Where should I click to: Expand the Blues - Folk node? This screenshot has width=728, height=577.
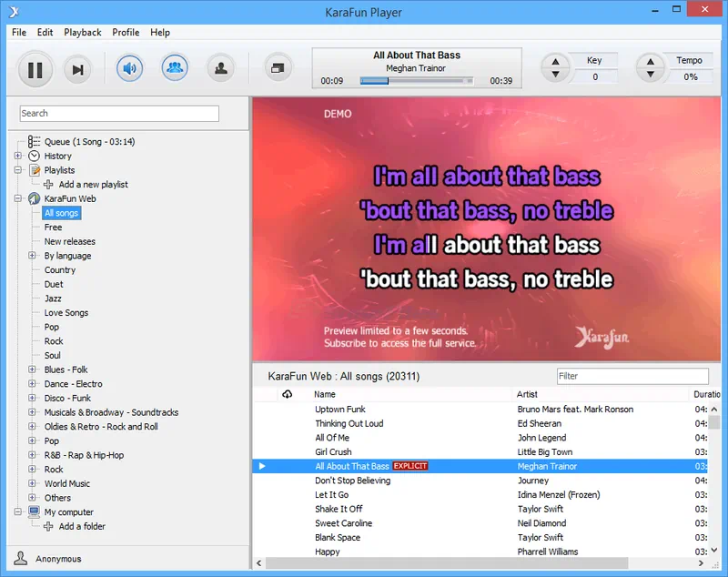click(x=32, y=369)
